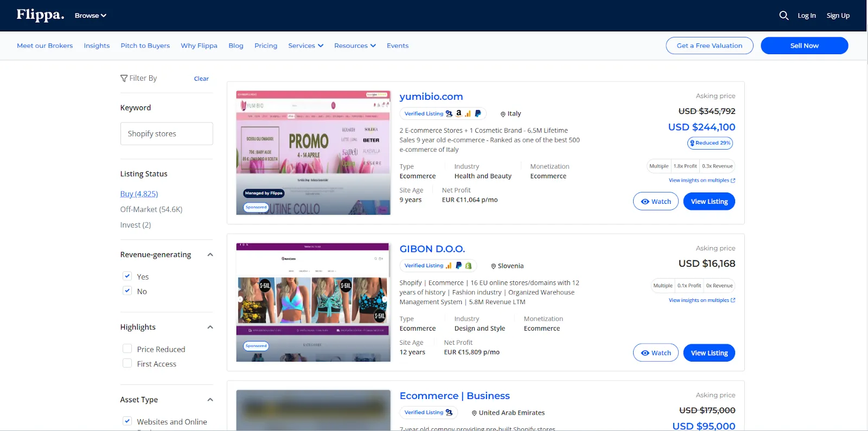Screen dimensions: 868x431
Task: Navigate to the Events page
Action: [398, 46]
